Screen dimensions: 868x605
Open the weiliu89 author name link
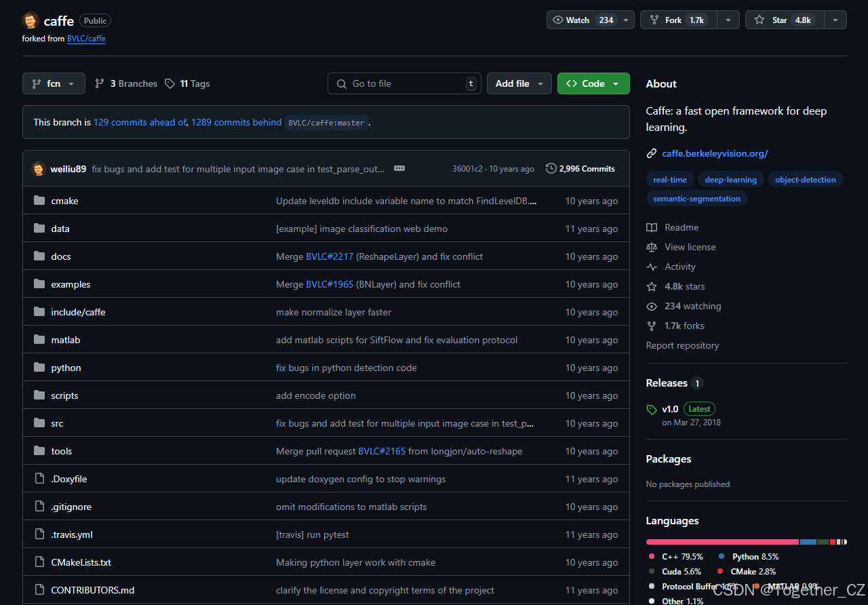point(68,169)
